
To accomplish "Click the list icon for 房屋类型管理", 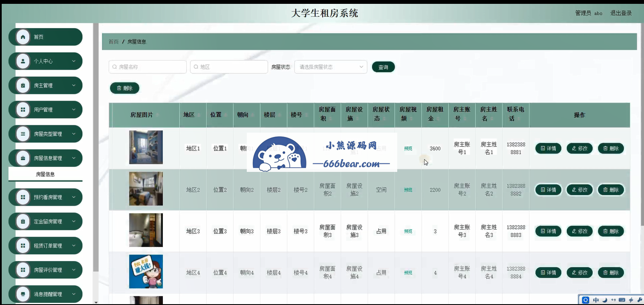I will tap(23, 134).
